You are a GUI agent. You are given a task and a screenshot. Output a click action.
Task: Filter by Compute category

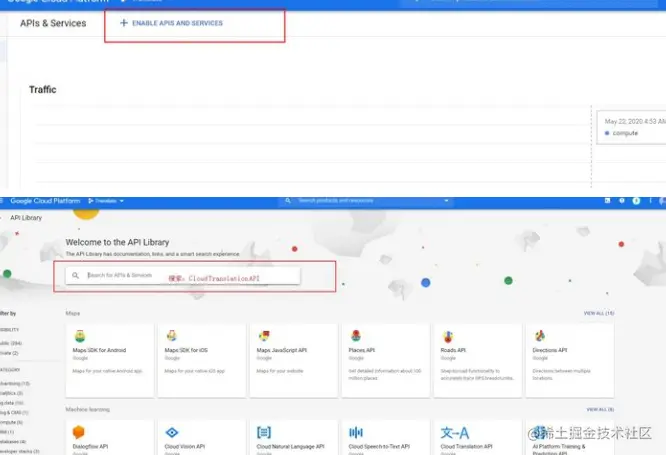[x=11, y=422]
